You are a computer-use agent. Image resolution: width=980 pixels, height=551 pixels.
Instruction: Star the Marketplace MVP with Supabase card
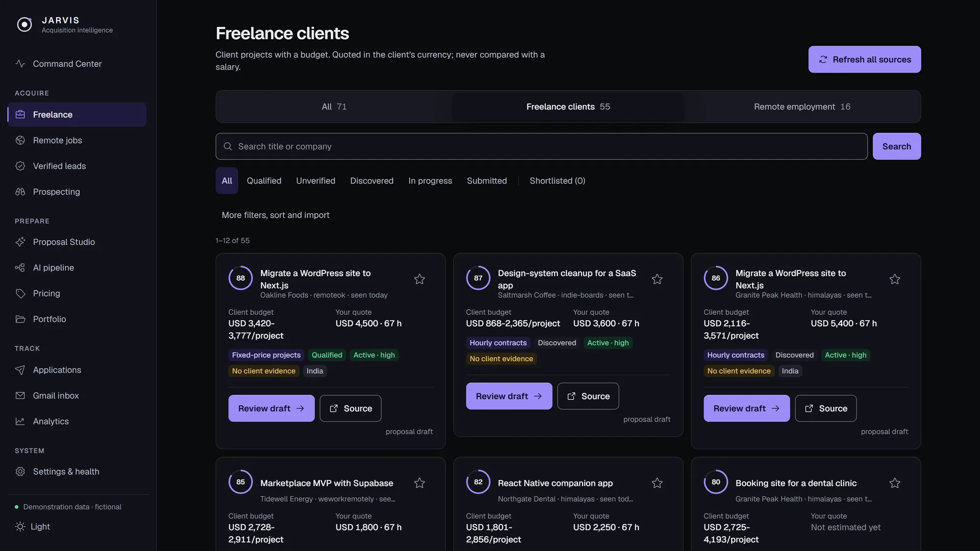coord(419,483)
